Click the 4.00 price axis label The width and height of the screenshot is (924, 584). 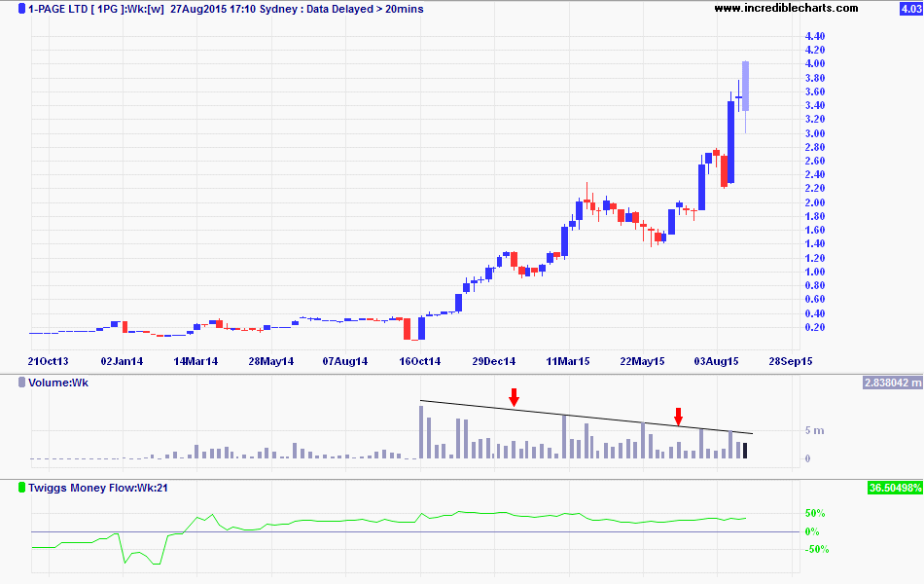point(815,63)
